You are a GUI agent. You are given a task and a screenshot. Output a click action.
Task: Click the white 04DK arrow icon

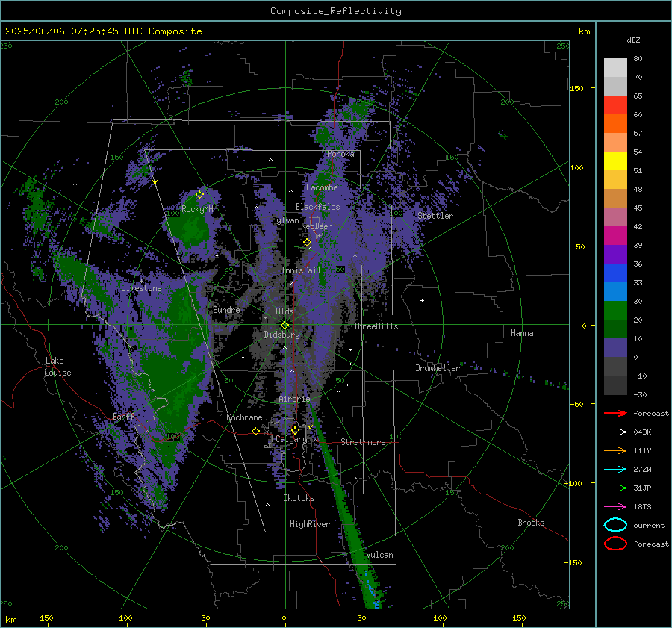(615, 432)
